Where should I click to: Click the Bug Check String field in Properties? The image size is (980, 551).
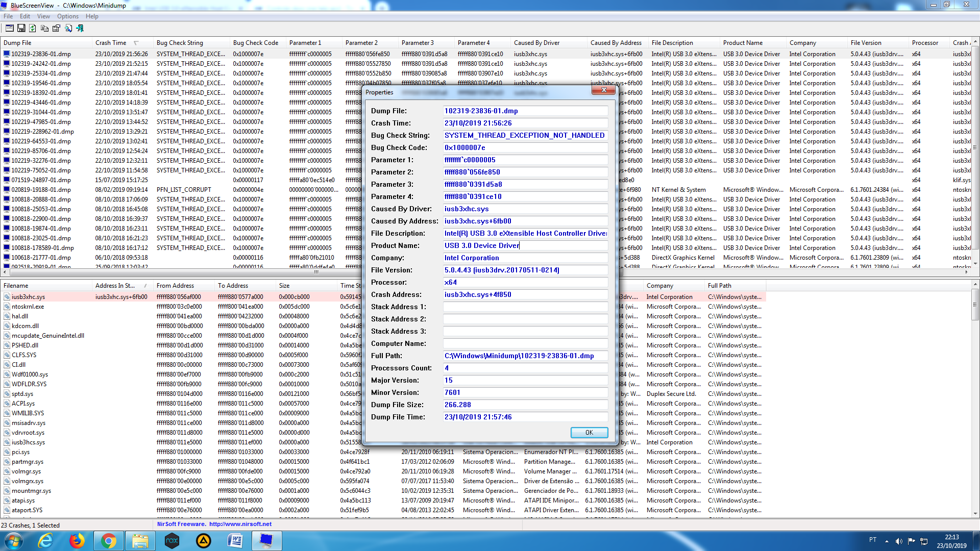pyautogui.click(x=525, y=135)
